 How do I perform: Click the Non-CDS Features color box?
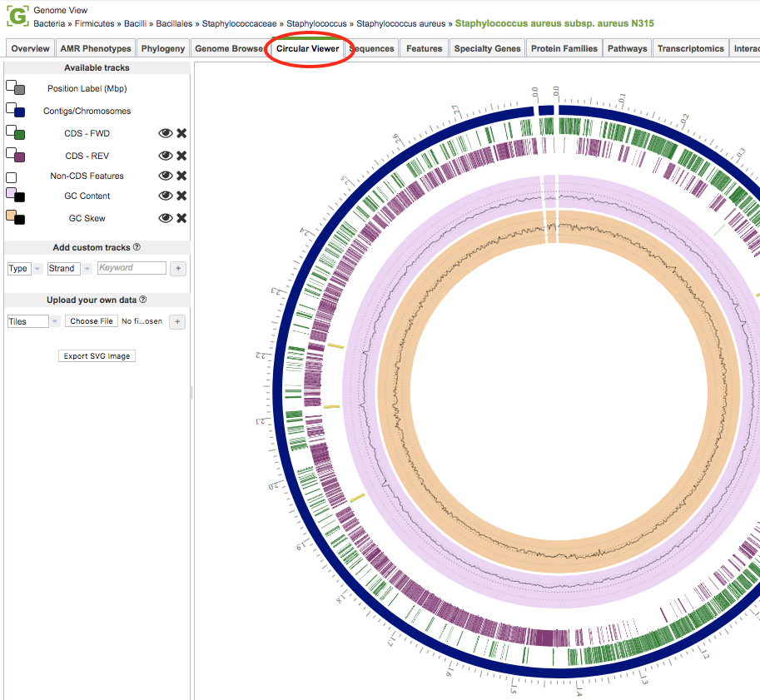[11, 177]
